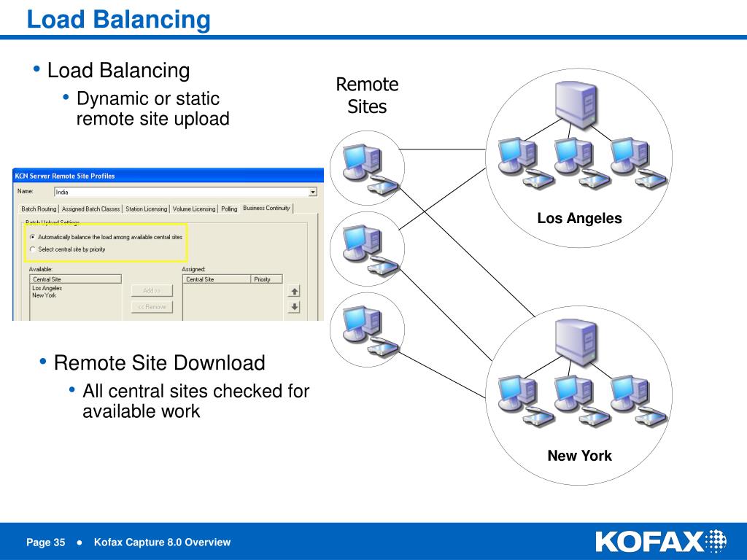Click the Los Angeles server tower icon

(x=576, y=105)
